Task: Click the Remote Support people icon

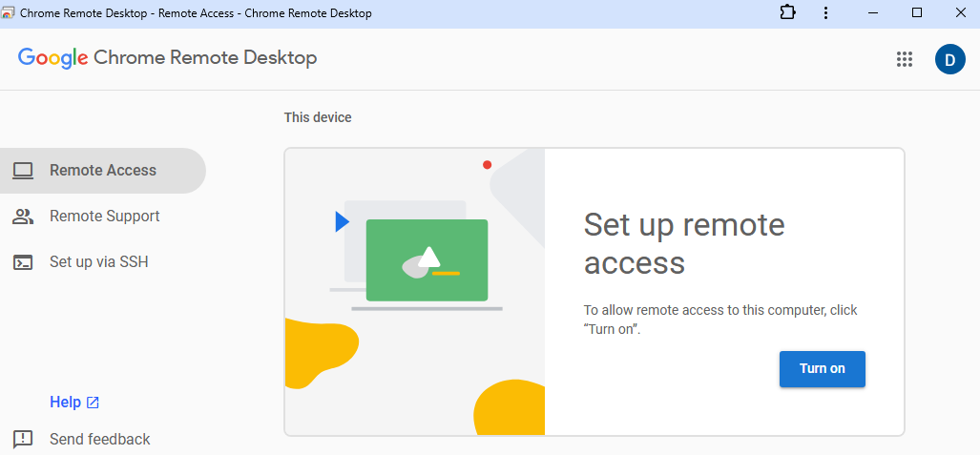Action: [x=23, y=217]
